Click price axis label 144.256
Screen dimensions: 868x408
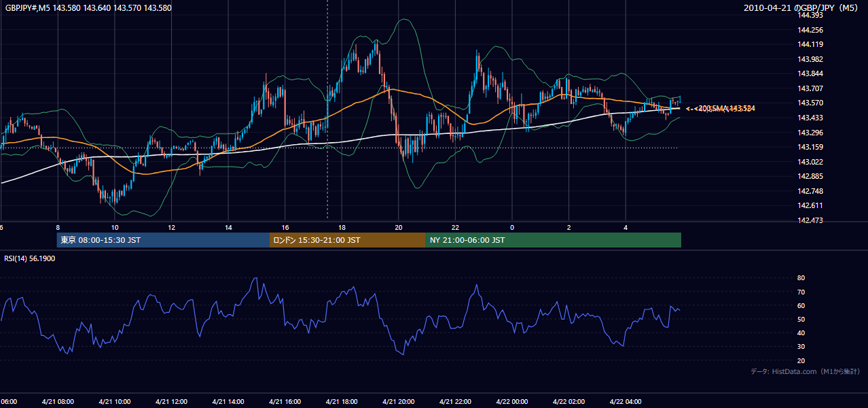tap(811, 30)
